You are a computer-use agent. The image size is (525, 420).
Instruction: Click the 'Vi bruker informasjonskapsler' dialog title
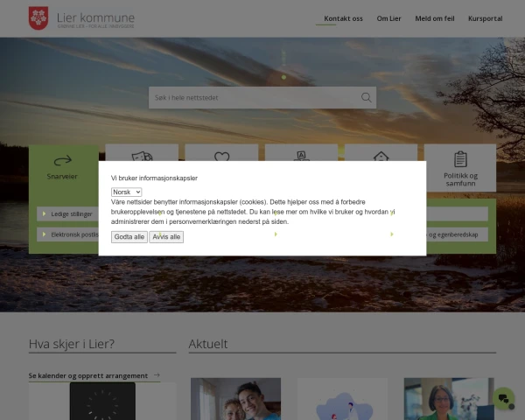[x=154, y=178]
